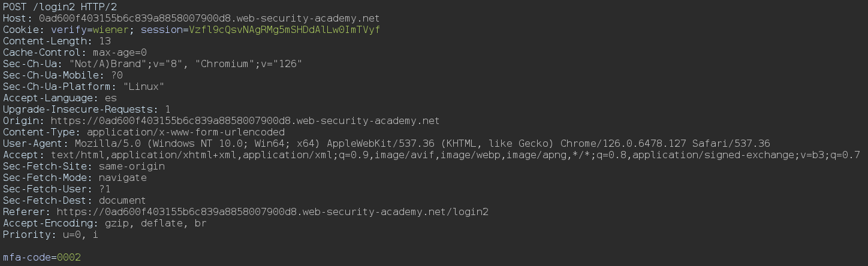Click the Host header domain value
This screenshot has width=868, height=266.
point(209,18)
